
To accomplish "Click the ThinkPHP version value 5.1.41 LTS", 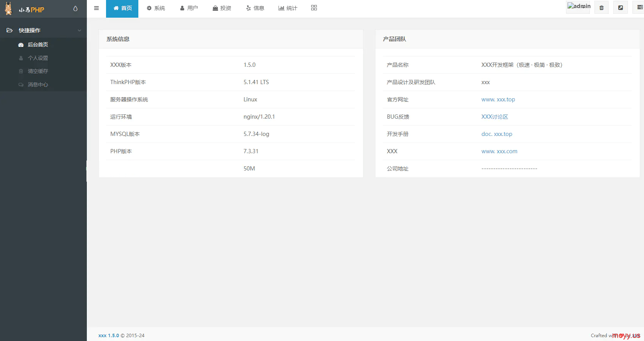I will [x=256, y=82].
